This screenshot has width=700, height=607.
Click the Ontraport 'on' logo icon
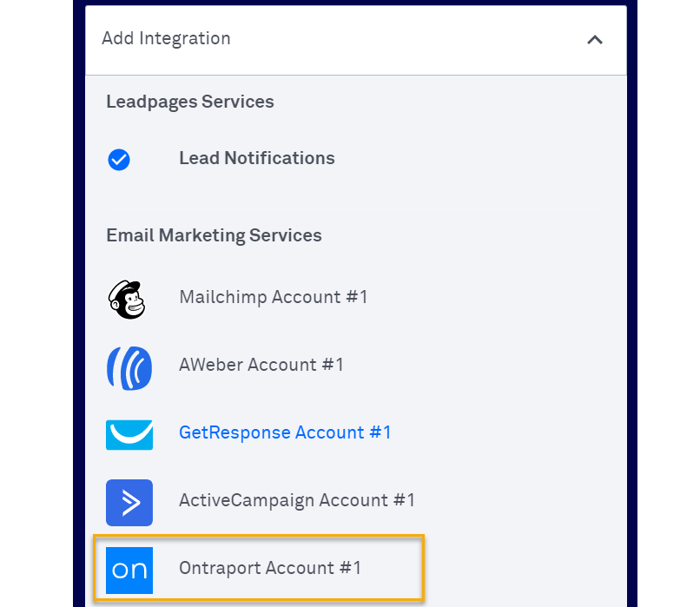pos(129,570)
